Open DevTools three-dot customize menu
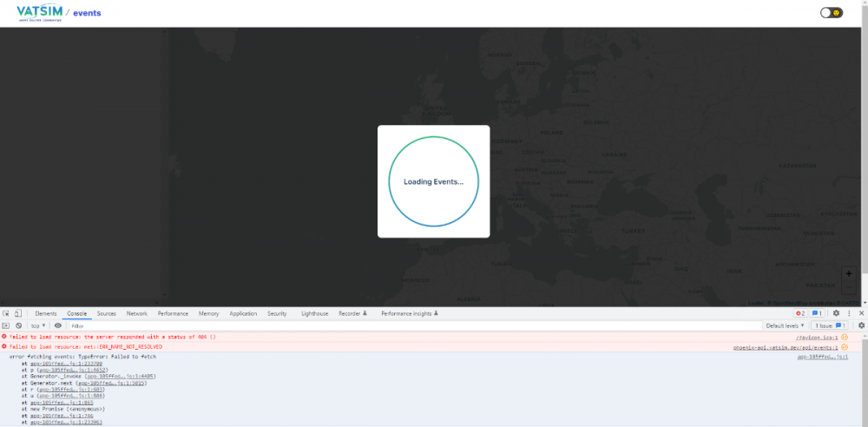Screen dimensions: 868x427 coord(849,313)
